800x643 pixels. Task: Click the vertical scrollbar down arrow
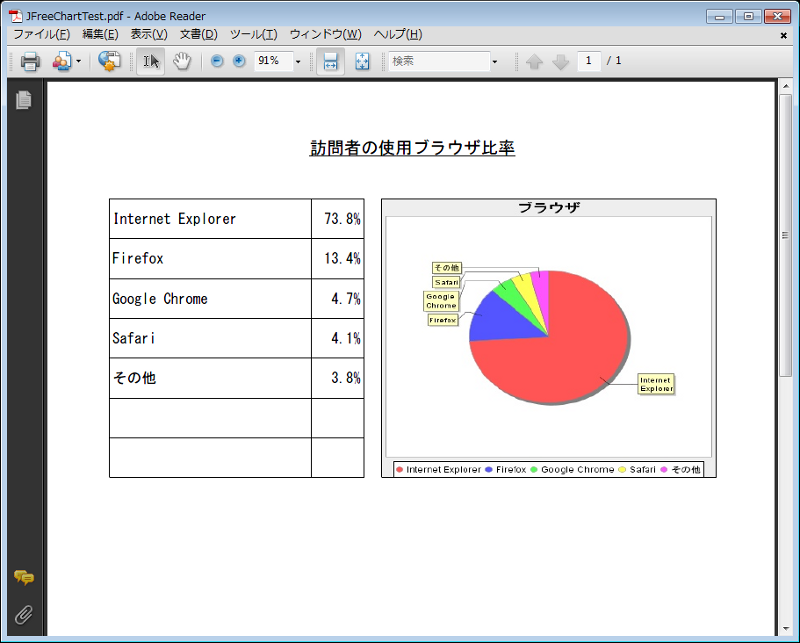(x=786, y=629)
